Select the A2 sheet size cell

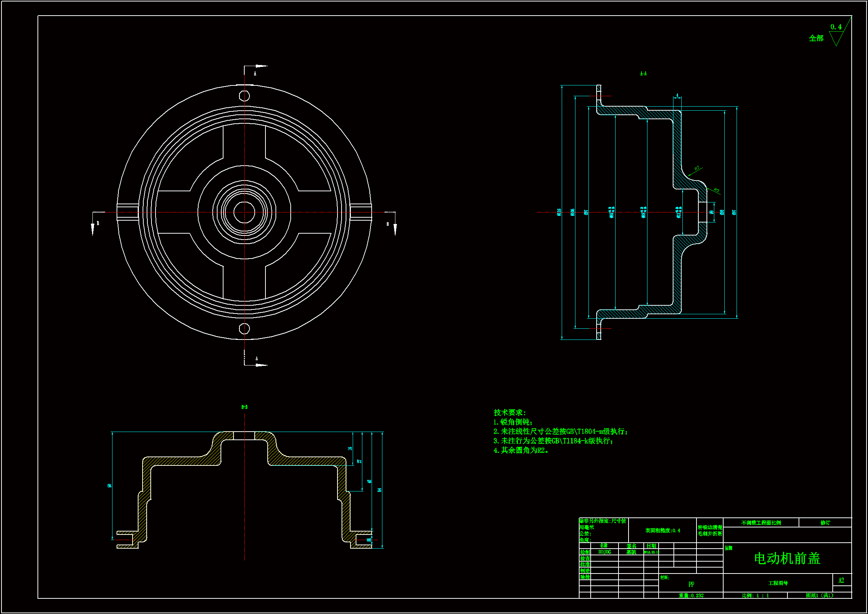[841, 580]
